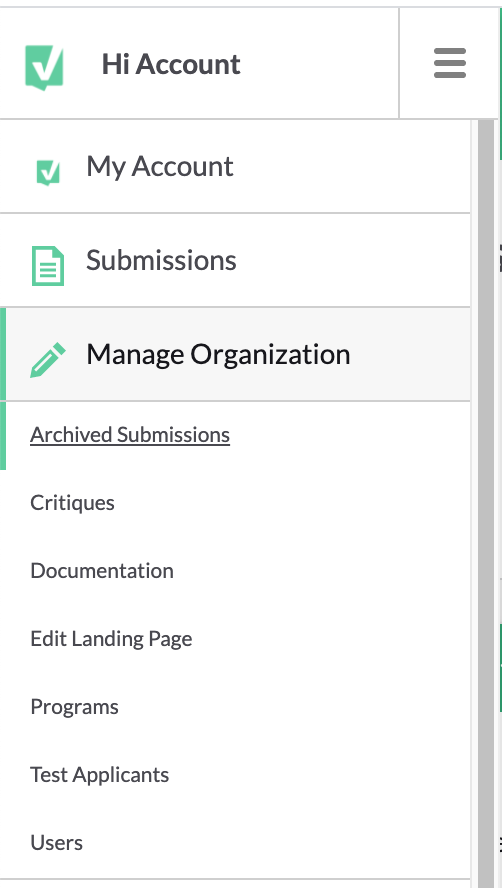This screenshot has height=888, width=502.
Task: Click the Submissions document icon
Action: [48, 266]
